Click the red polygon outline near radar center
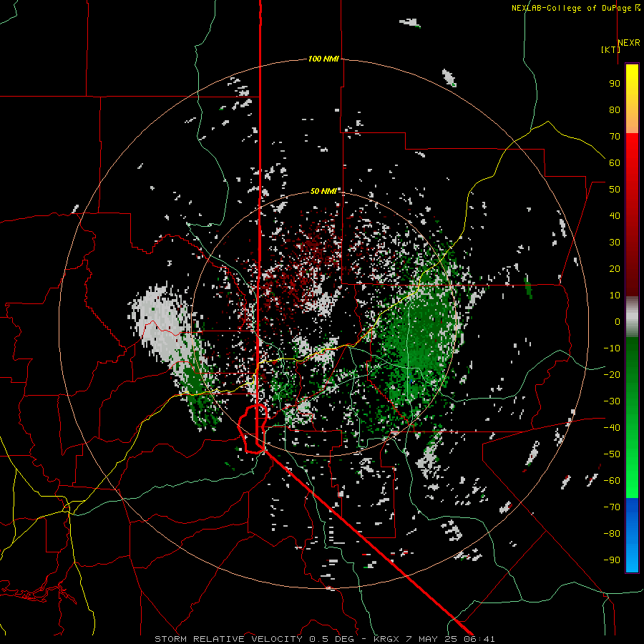Screen dimensions: 644x644 tap(253, 429)
